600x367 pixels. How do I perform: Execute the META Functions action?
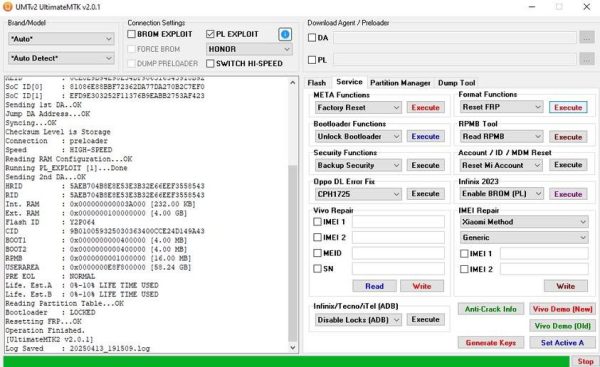pos(426,108)
